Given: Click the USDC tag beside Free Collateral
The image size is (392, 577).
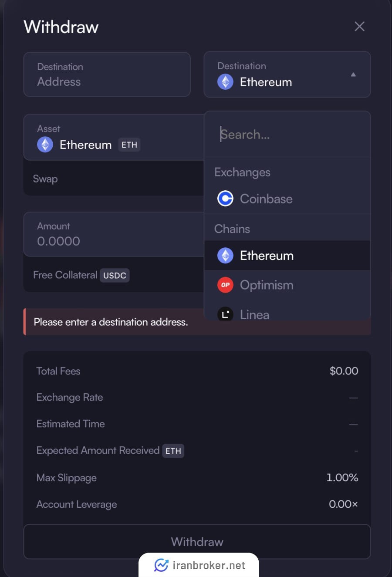Looking at the screenshot, I should (115, 275).
